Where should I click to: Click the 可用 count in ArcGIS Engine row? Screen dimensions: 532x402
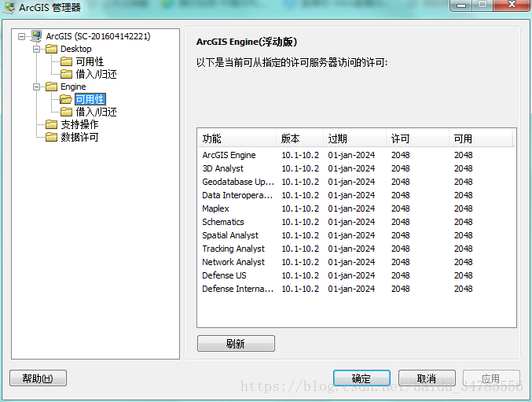point(463,155)
